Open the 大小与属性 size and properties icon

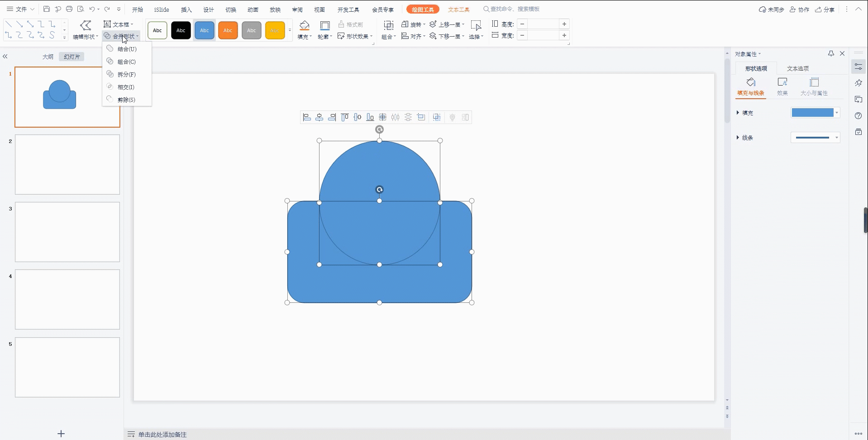[814, 82]
